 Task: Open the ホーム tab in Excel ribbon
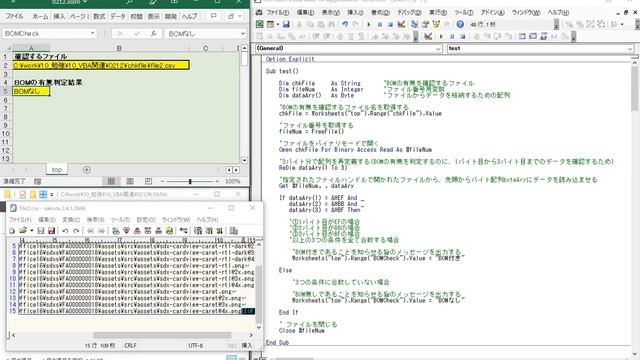tap(40, 16)
